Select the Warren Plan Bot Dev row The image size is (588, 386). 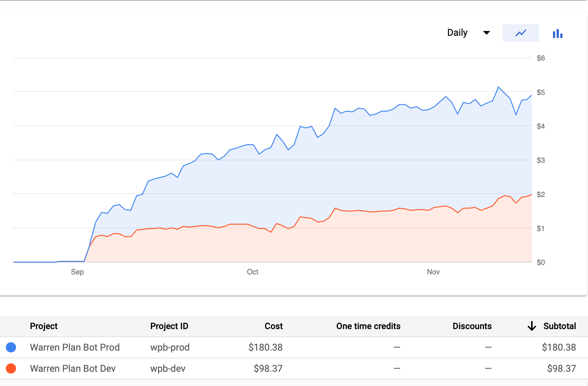(73, 368)
